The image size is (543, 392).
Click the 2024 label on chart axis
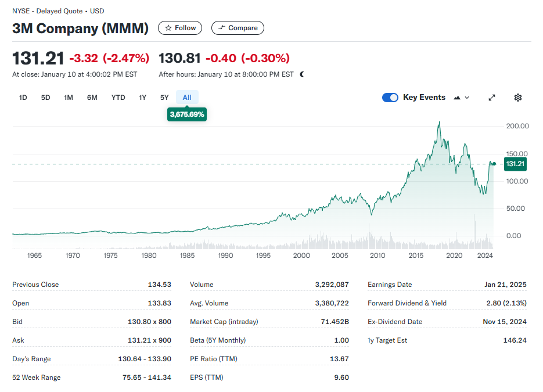485,256
